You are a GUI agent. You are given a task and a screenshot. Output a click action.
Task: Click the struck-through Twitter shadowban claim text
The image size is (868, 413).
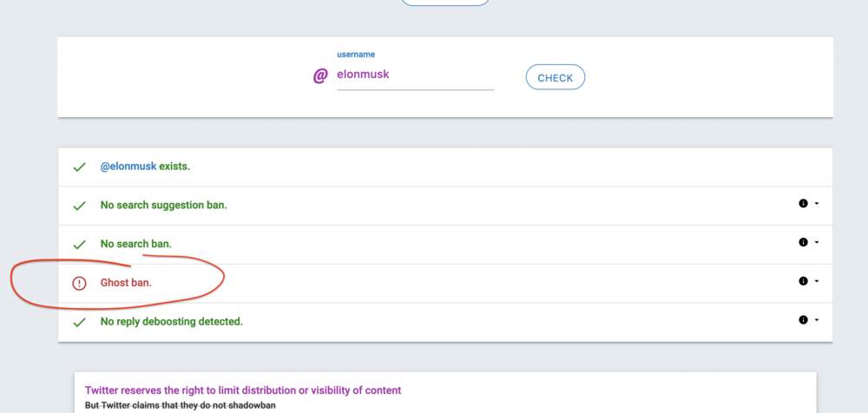click(185, 406)
